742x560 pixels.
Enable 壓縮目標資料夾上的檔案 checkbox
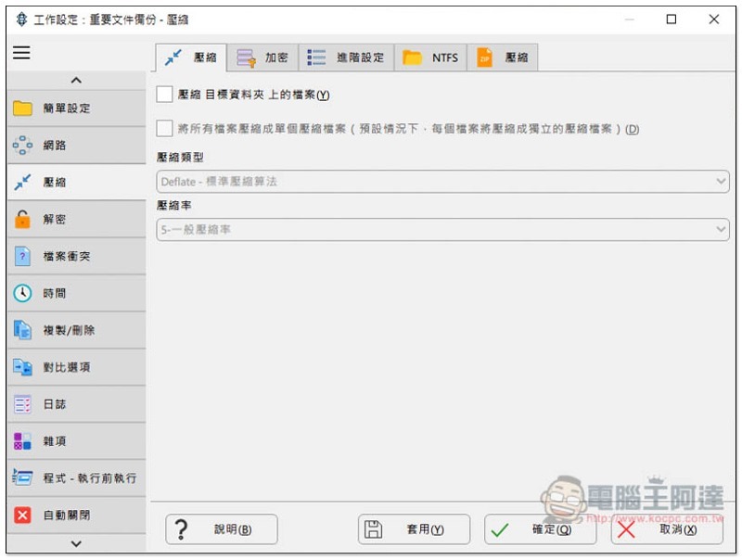(164, 95)
